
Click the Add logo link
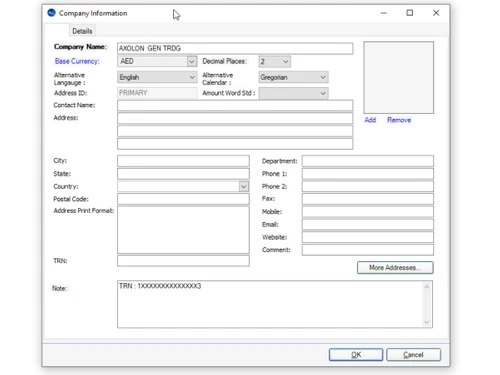(370, 120)
